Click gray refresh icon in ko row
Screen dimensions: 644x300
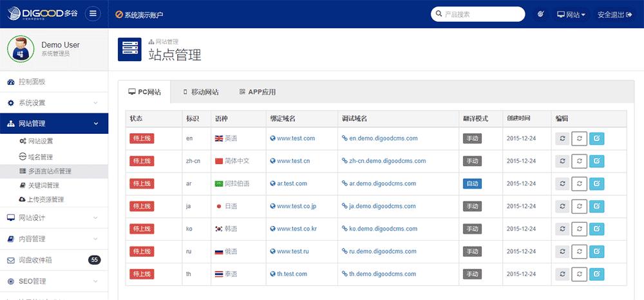[562, 229]
